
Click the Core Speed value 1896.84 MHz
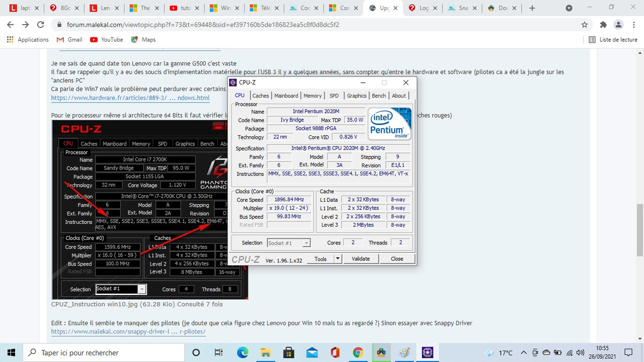(289, 200)
